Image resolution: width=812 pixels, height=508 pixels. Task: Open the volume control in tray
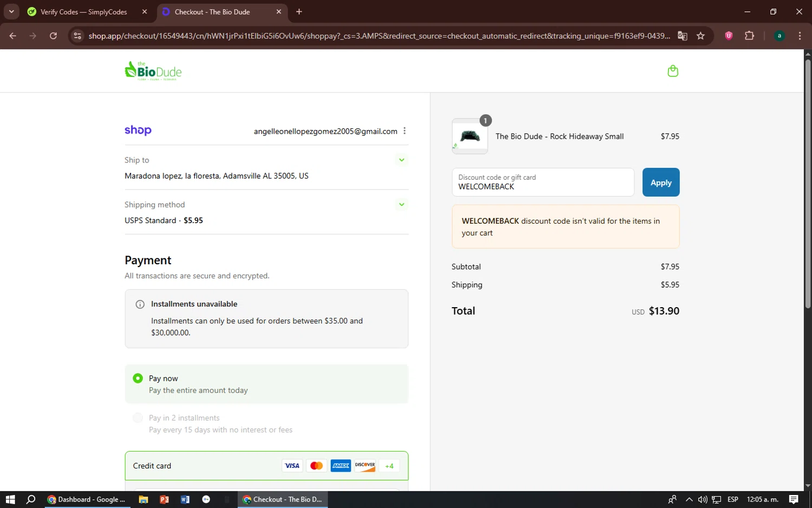point(703,499)
